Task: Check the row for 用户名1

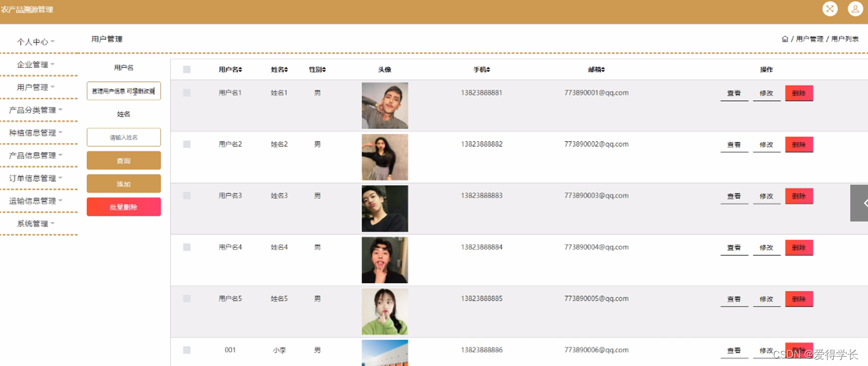Action: click(187, 93)
